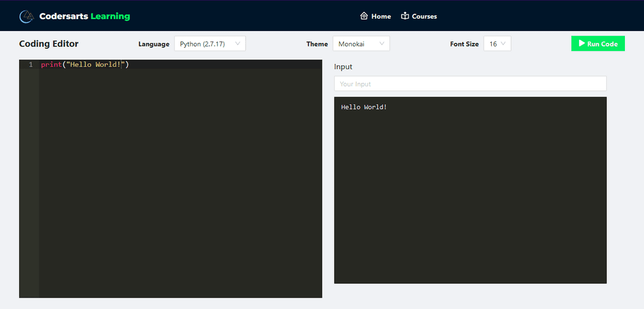Select line number 1 in the editor gutter
This screenshot has height=309, width=644.
click(x=30, y=64)
